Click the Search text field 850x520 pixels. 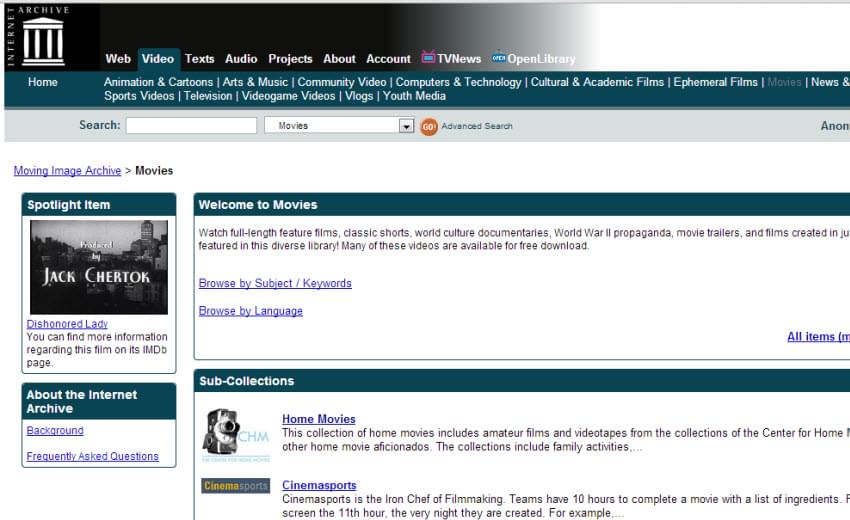click(191, 125)
